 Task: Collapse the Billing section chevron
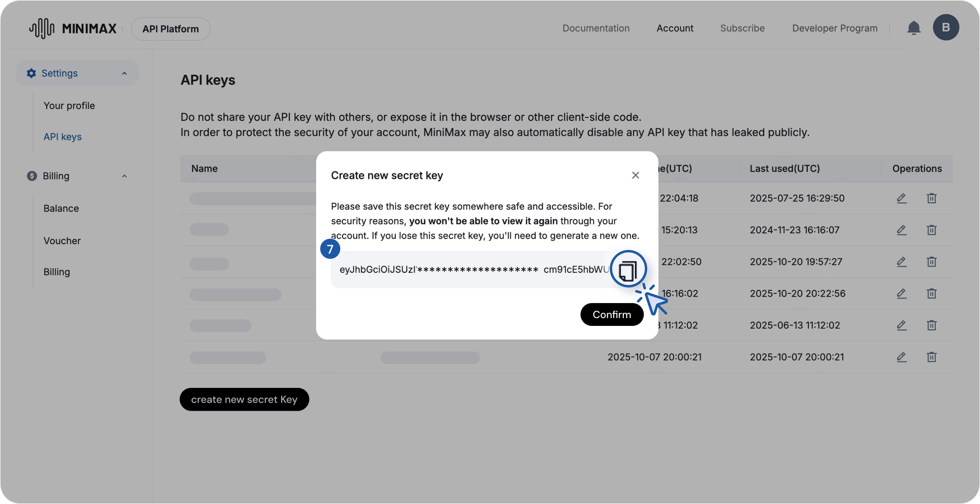click(x=124, y=176)
